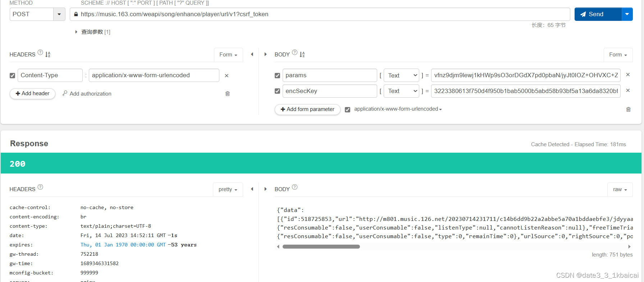Image resolution: width=644 pixels, height=282 pixels.
Task: Click the 200 status code
Action: point(18,164)
